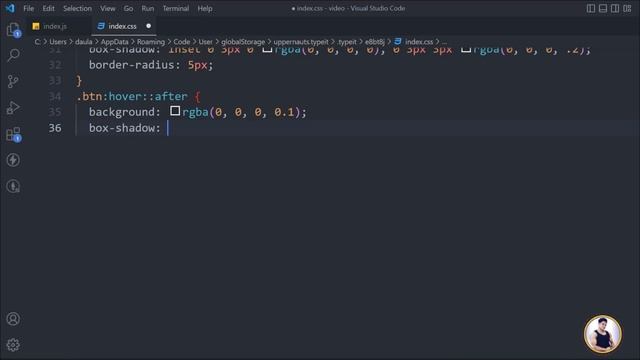Open the View menu
The width and height of the screenshot is (640, 360).
coord(108,8)
